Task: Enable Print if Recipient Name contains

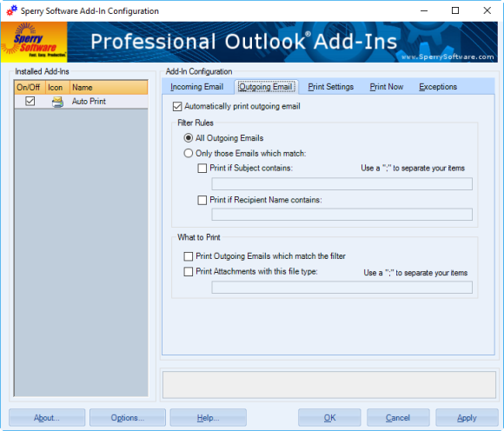Action: click(x=202, y=200)
